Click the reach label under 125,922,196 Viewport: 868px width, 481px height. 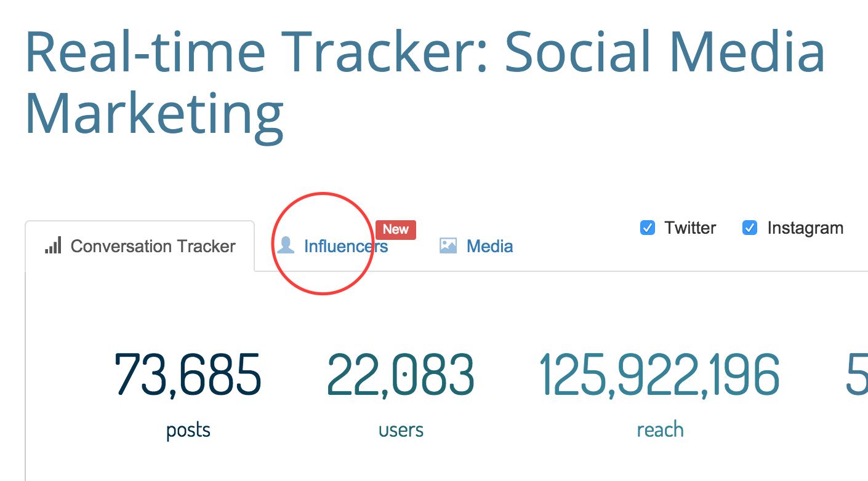coord(661,430)
